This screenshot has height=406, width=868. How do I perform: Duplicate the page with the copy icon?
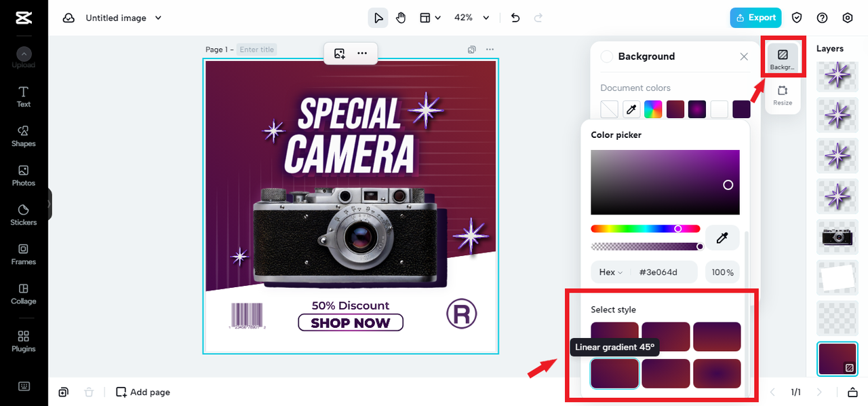click(x=472, y=50)
